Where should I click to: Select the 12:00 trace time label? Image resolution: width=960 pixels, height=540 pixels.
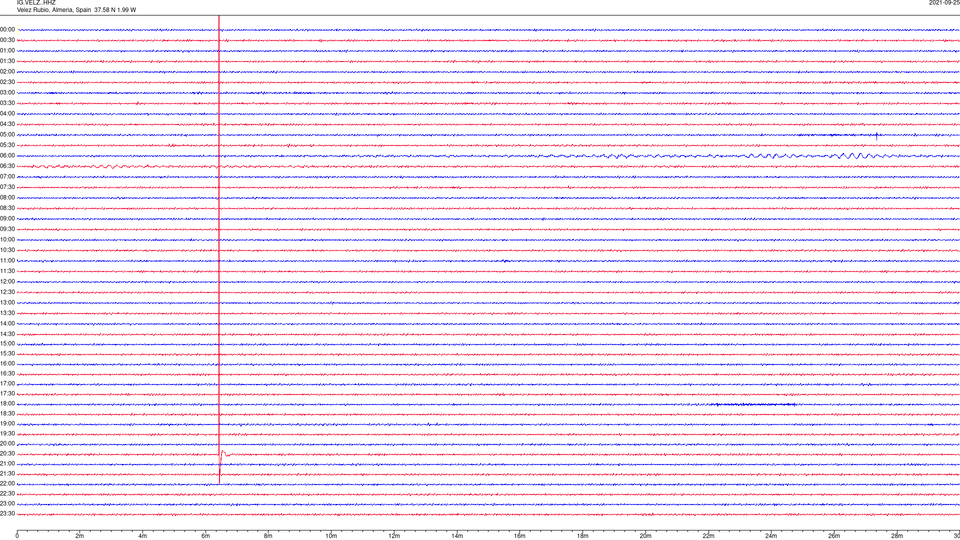click(x=7, y=282)
